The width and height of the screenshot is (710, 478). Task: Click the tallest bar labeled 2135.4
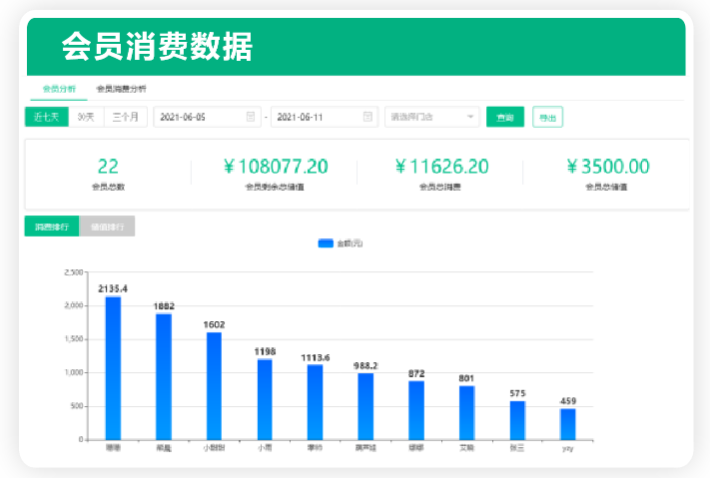113,367
